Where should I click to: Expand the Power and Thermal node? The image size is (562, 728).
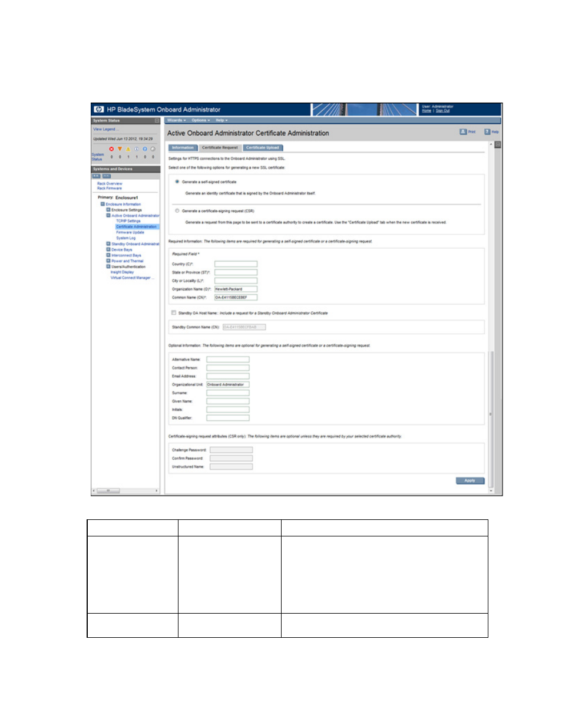coord(108,261)
